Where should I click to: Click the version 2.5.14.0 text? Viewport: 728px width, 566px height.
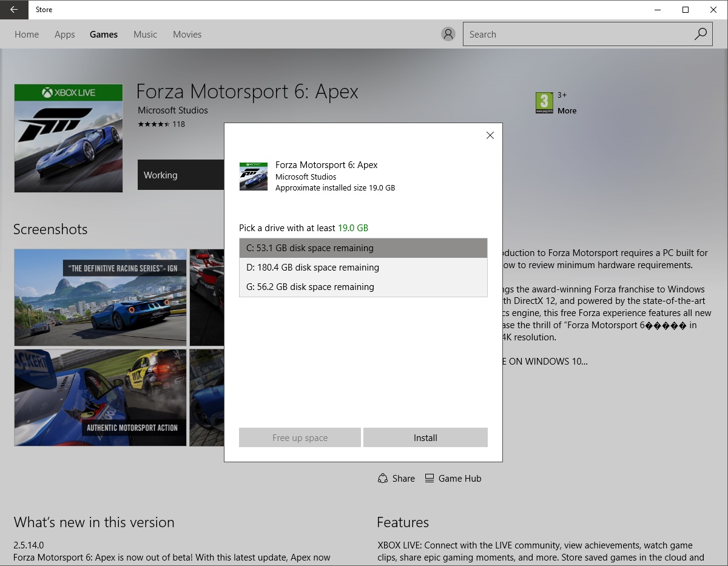29,545
